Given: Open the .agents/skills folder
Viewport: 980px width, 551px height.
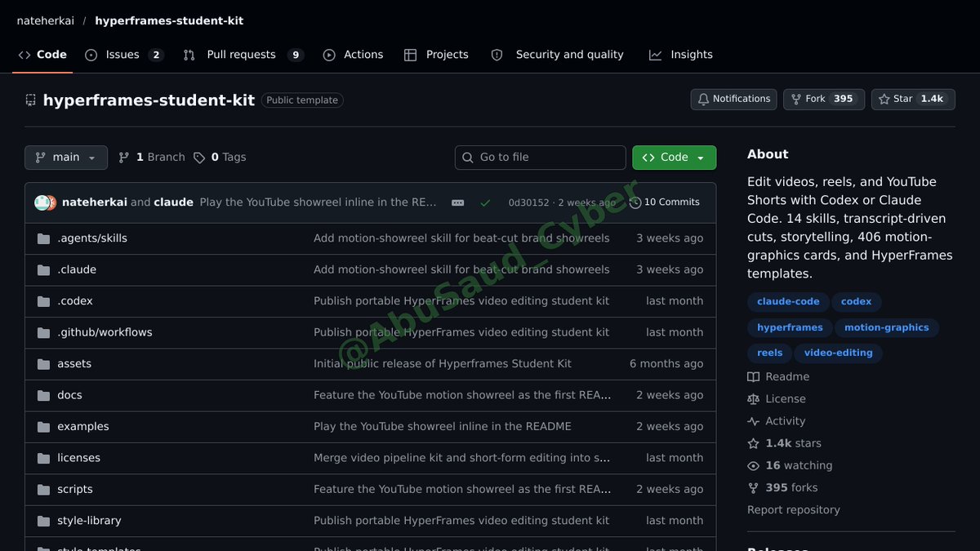Looking at the screenshot, I should (x=92, y=238).
